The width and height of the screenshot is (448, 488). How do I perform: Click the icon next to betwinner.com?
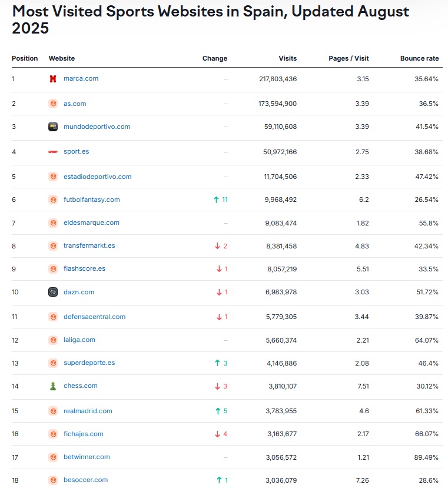tap(53, 457)
